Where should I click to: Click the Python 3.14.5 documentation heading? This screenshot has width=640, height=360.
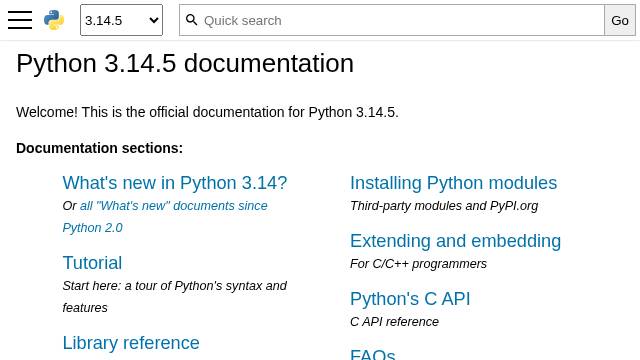click(185, 63)
